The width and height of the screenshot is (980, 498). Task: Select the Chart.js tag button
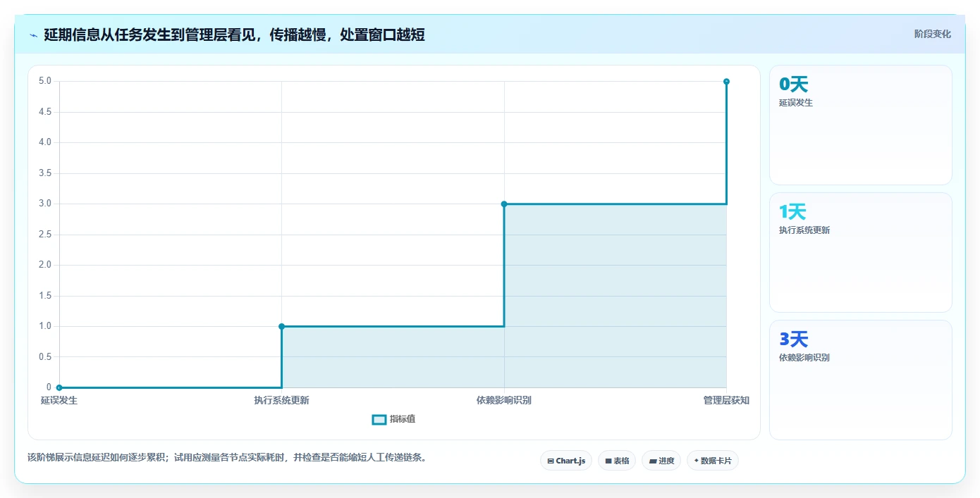[x=566, y=461]
